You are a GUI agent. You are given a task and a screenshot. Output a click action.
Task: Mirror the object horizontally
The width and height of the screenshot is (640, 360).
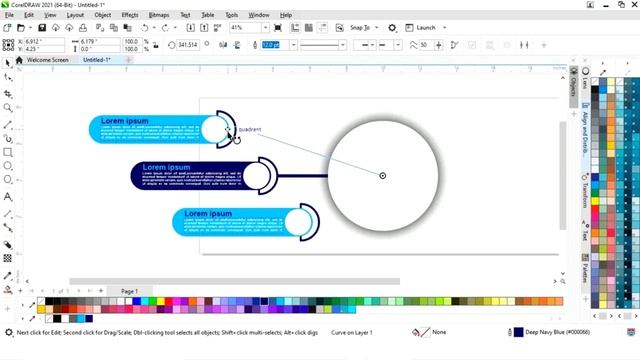223,45
